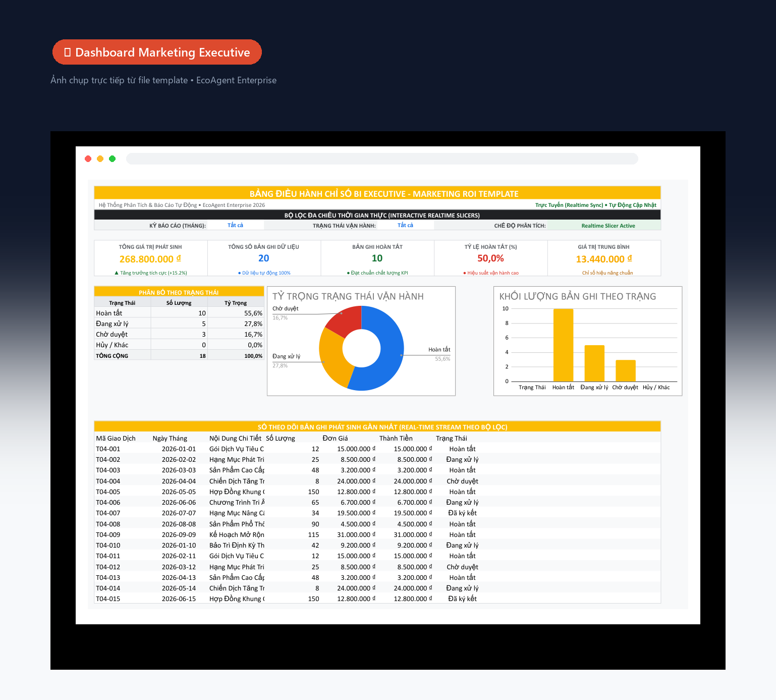Select the status cell of row T04-007
Screen dimensions: 776x700
(x=463, y=513)
